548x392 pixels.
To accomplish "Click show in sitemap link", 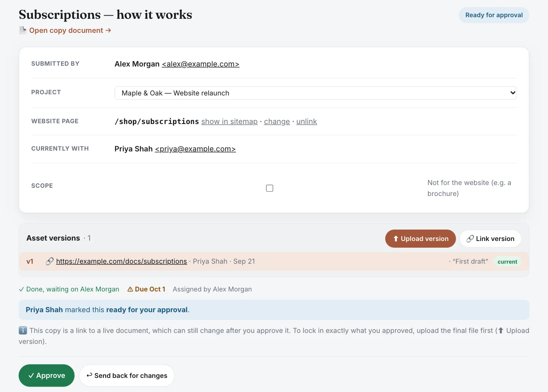I will 229,122.
